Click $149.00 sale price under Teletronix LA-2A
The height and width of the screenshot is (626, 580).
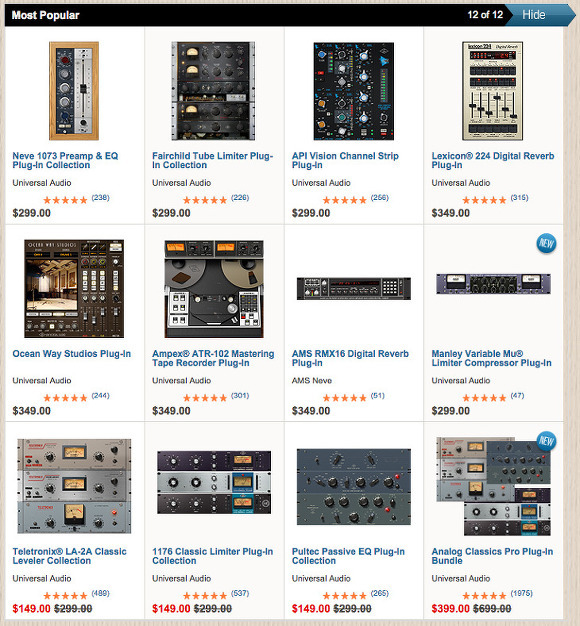[x=32, y=608]
